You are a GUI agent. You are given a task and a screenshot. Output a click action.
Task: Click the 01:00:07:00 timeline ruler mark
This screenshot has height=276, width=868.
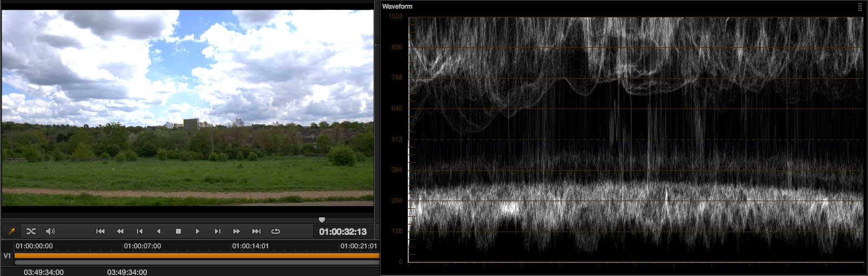click(142, 246)
